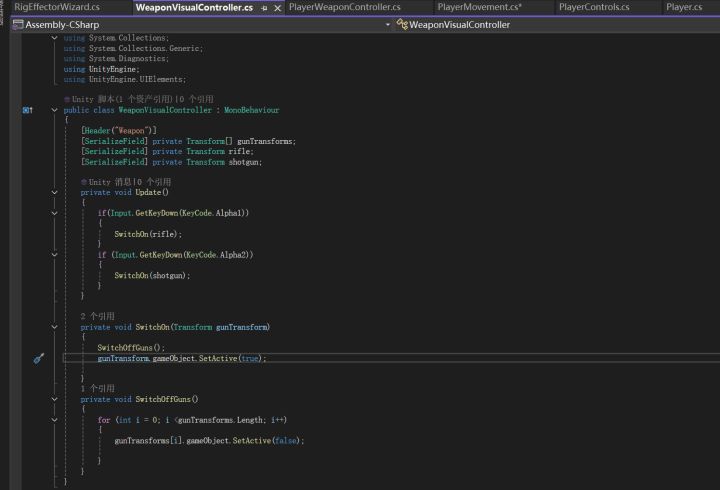Click the SwitchOn(shotgun) call
Image resolution: width=720 pixels, height=490 pixels.
pos(152,275)
